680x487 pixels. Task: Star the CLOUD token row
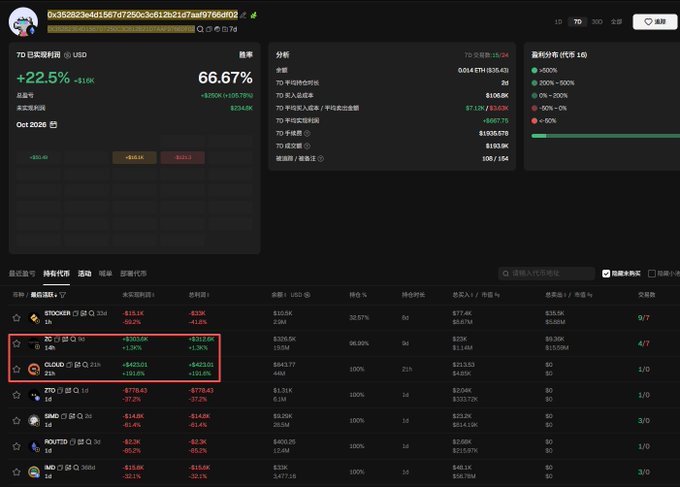pos(16,369)
